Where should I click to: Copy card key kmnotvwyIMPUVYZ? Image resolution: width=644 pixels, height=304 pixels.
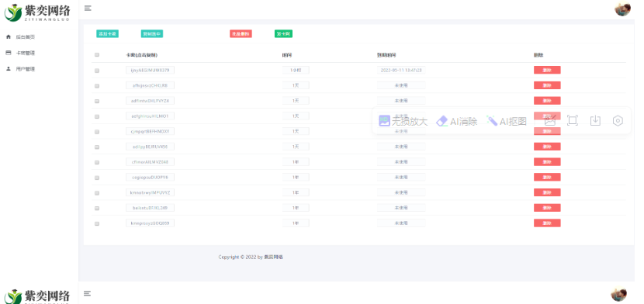point(150,192)
